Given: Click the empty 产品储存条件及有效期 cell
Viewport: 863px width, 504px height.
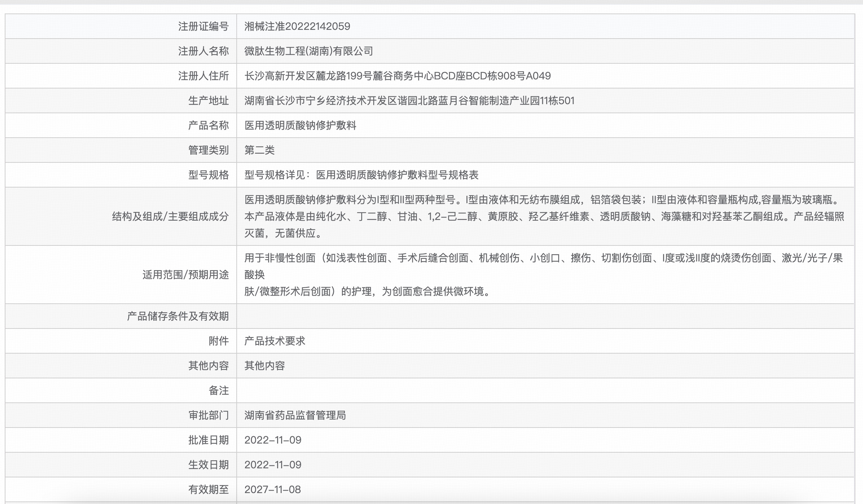Looking at the screenshot, I should [x=545, y=316].
